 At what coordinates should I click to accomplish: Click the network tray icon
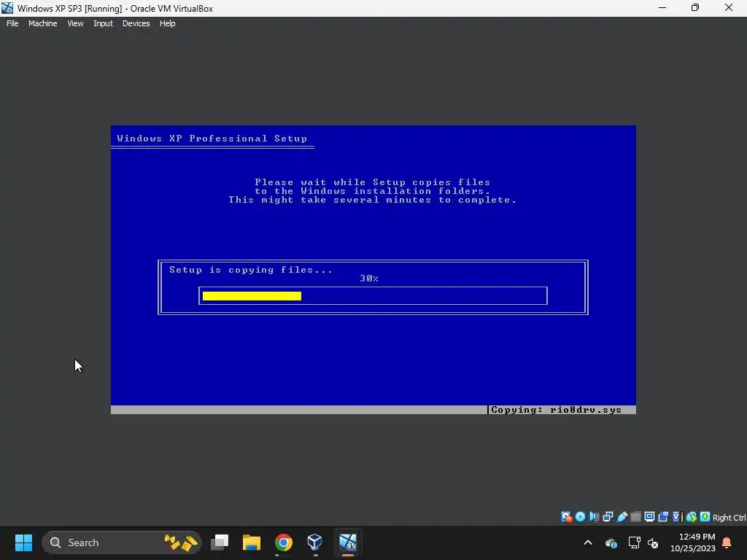pyautogui.click(x=634, y=542)
